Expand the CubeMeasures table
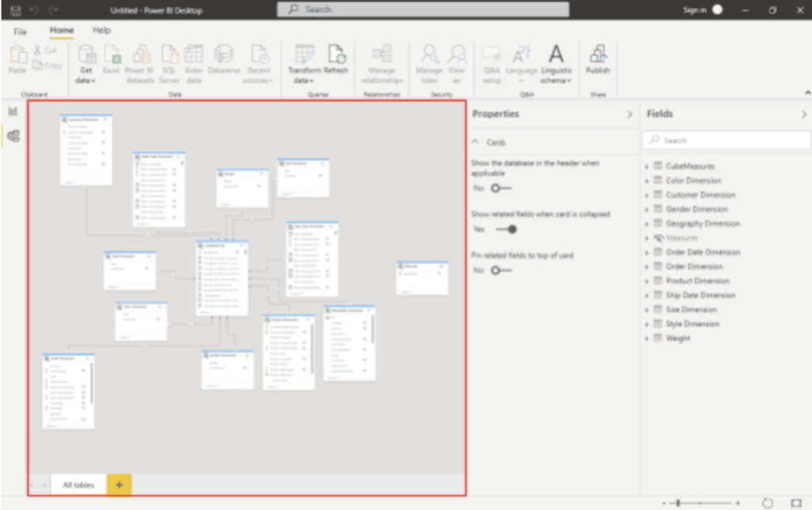 pyautogui.click(x=646, y=167)
